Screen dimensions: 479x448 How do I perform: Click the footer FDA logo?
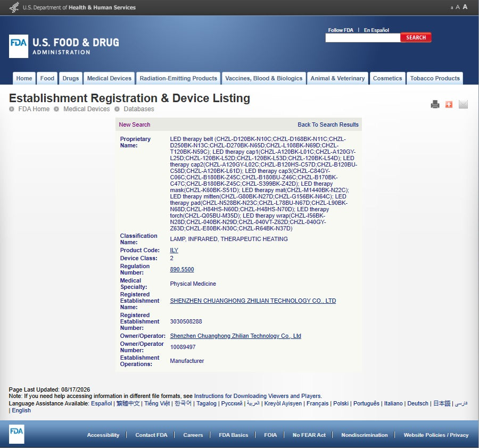tap(16, 434)
